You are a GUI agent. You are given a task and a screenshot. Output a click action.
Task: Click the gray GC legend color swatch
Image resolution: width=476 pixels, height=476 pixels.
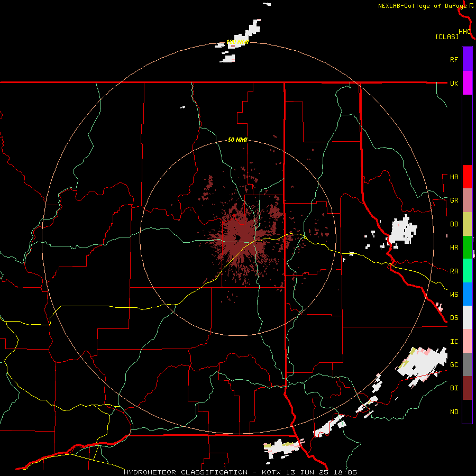click(x=467, y=364)
